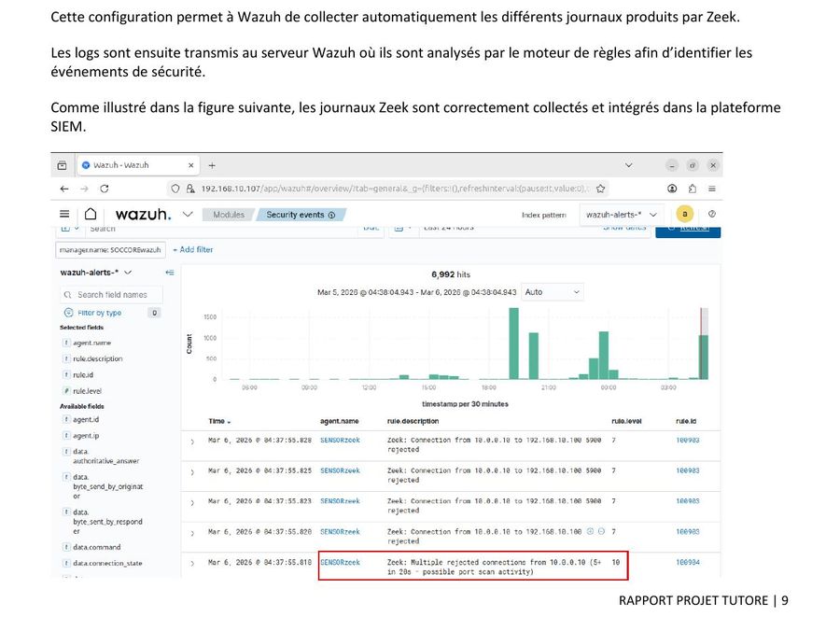This screenshot has height=617, width=840.
Task: Open rule 100903 link in 04:37:55.828 row
Action: (687, 440)
